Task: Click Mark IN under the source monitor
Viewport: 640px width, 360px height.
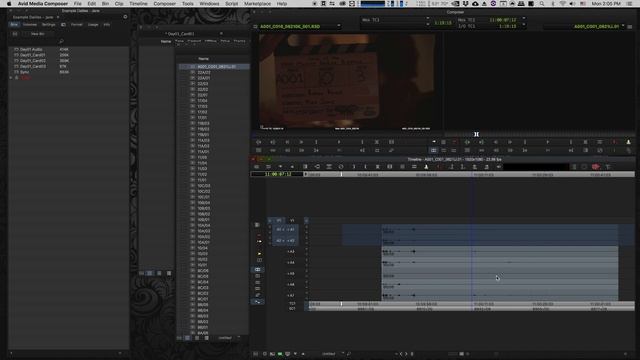Action: pyautogui.click(x=316, y=142)
